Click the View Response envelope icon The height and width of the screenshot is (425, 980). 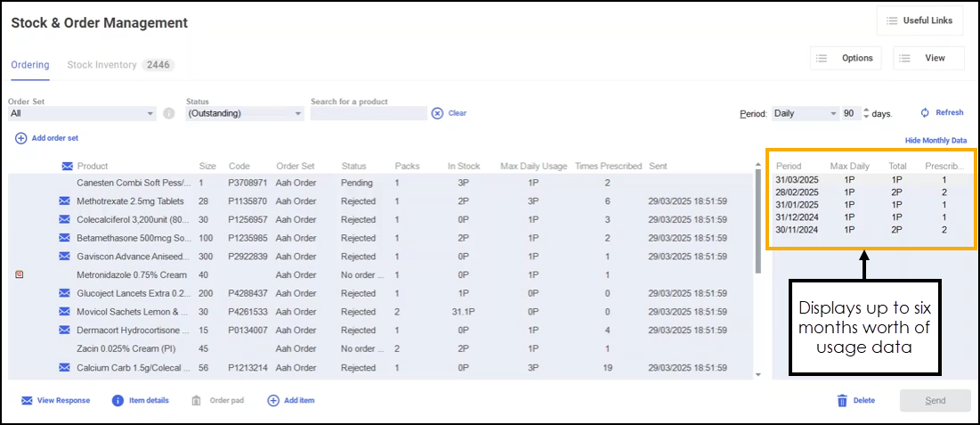point(27,401)
